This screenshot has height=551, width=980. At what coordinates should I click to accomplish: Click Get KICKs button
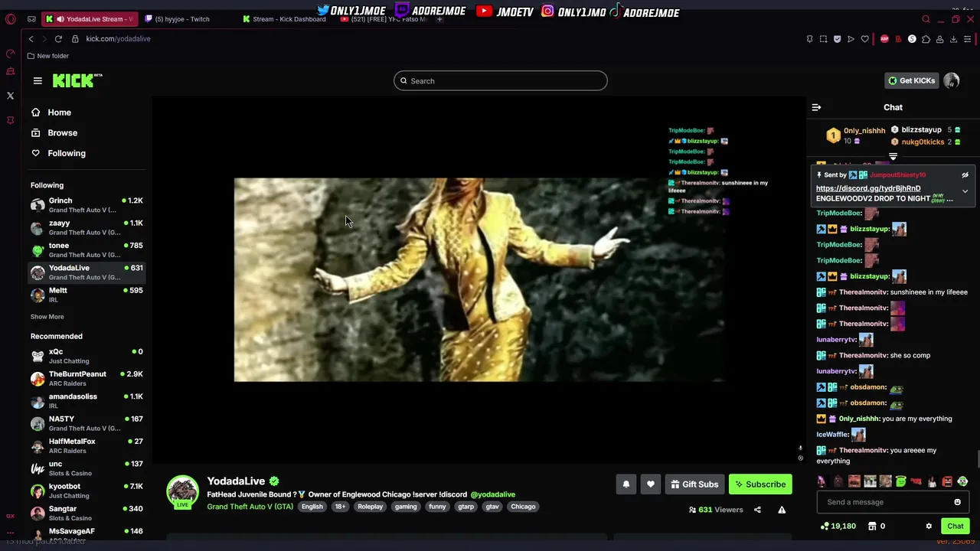[x=911, y=80]
